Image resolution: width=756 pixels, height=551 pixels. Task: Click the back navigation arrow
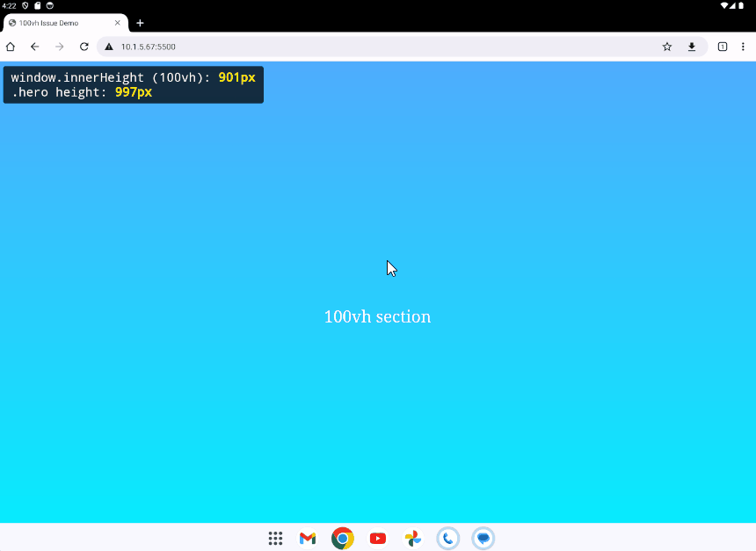[35, 47]
